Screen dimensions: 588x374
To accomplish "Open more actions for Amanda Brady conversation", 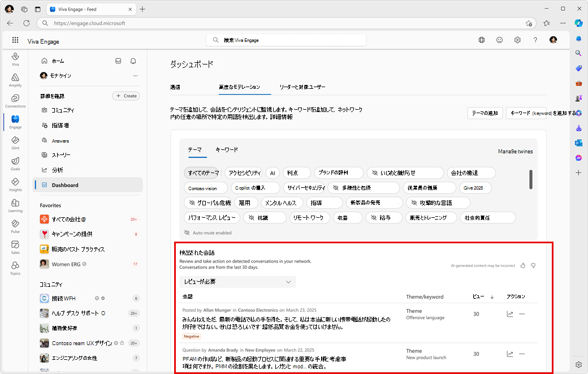I will tap(522, 354).
